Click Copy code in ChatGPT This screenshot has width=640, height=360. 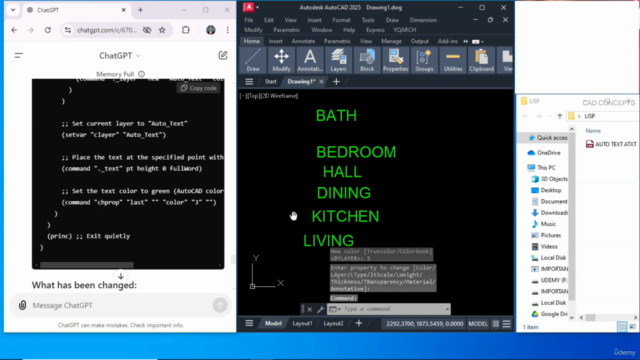click(198, 88)
